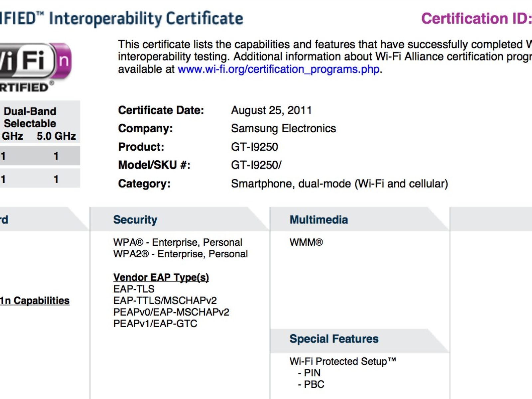Image resolution: width=532 pixels, height=399 pixels.
Task: Click the GT-I9250/ Model/SKU value
Action: [256, 165]
